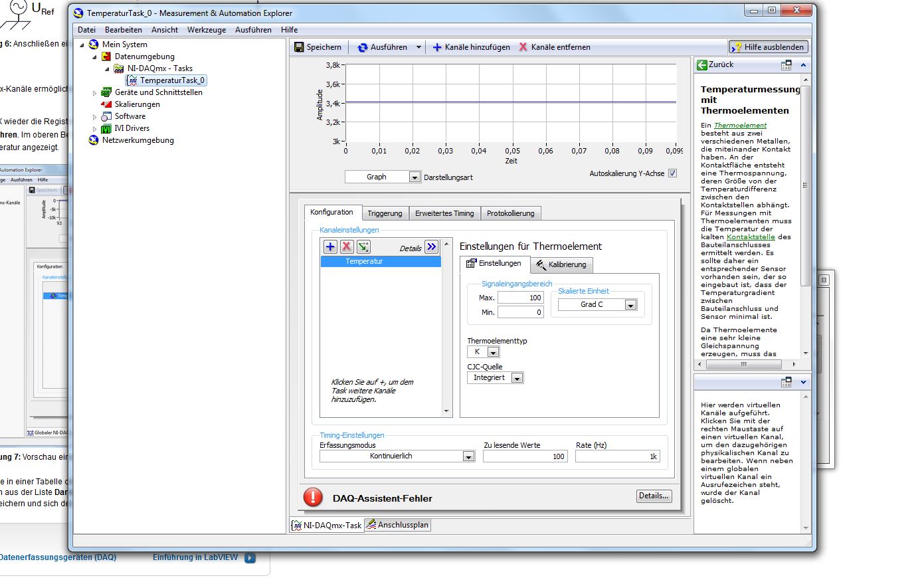
Task: Click the Explorer icon in the title bar
Action: [x=78, y=13]
